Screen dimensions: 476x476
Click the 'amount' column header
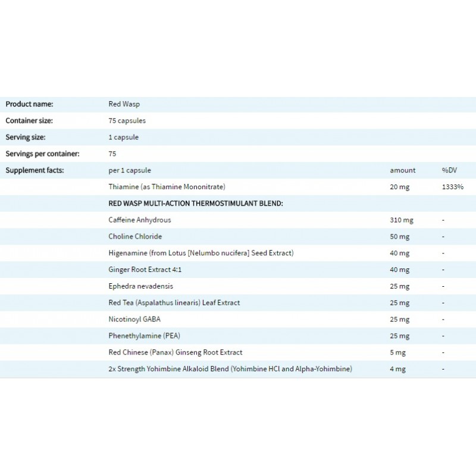[x=403, y=170]
